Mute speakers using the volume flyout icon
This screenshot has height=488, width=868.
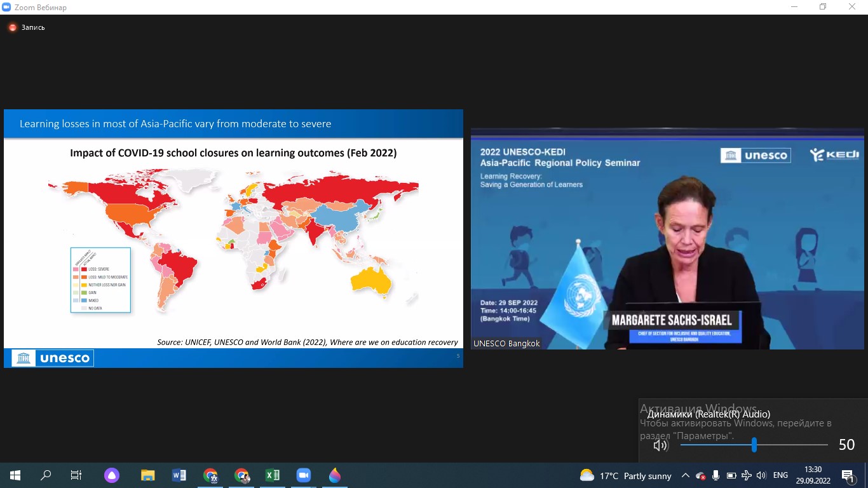point(660,445)
